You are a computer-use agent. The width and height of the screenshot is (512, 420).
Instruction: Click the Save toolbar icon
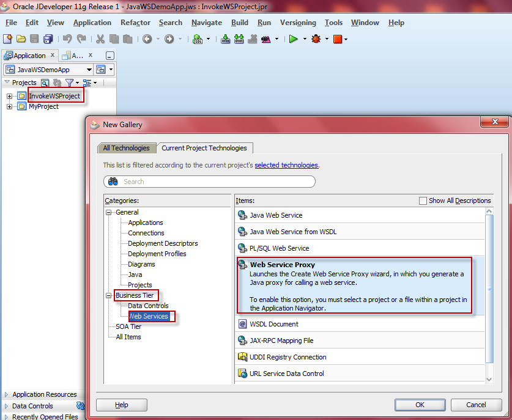click(34, 39)
